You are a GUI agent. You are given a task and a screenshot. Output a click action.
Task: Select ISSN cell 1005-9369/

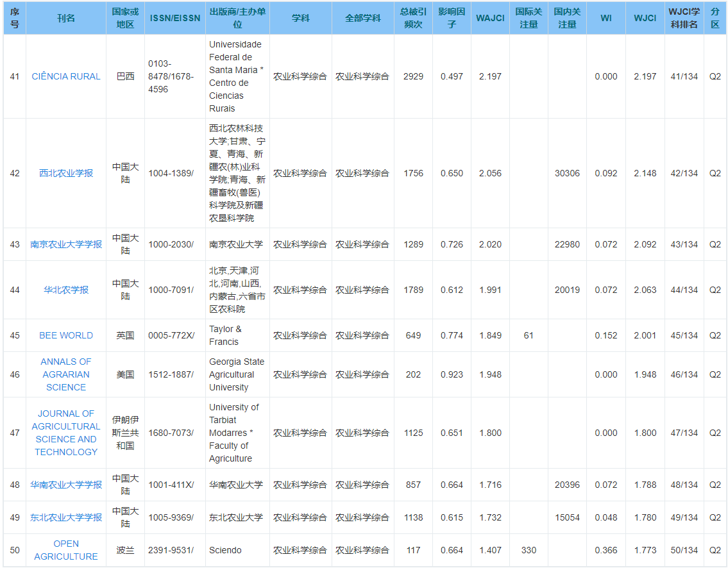(x=175, y=517)
